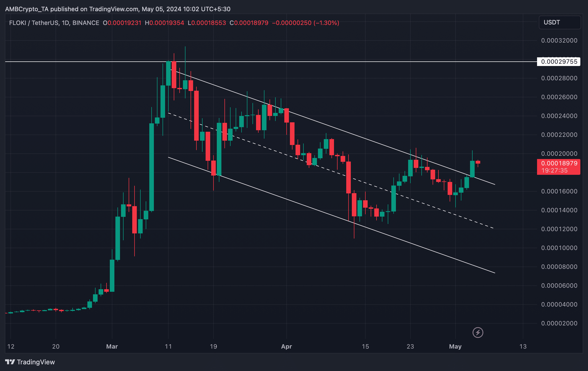This screenshot has width=588, height=371.
Task: Click the low value L0.00018553
Action: [x=207, y=23]
